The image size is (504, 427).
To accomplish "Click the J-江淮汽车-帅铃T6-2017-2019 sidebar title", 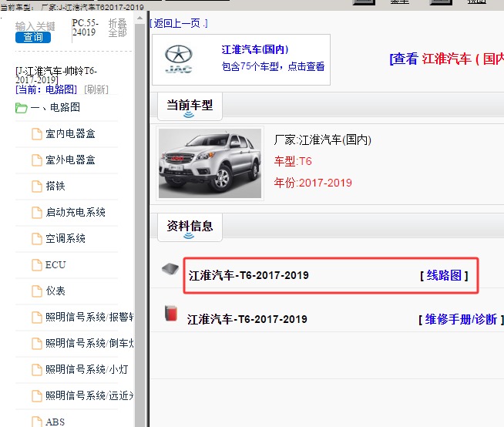I will [x=56, y=75].
